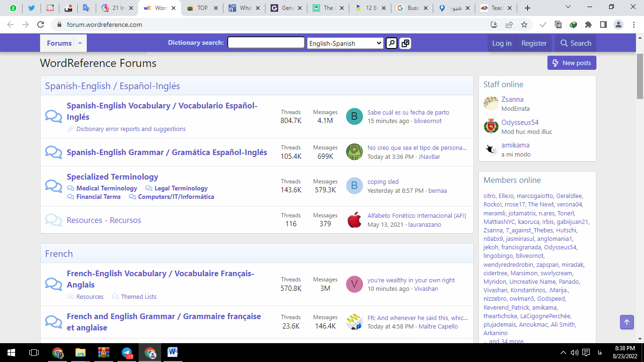Switch to the 'TOP' browser tab
This screenshot has height=362, width=644.
203,8
